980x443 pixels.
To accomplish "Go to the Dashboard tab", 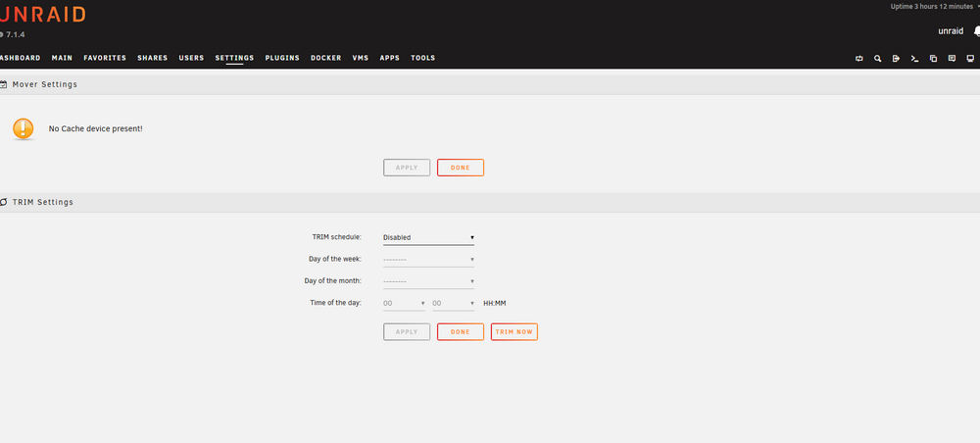I will click(x=20, y=58).
